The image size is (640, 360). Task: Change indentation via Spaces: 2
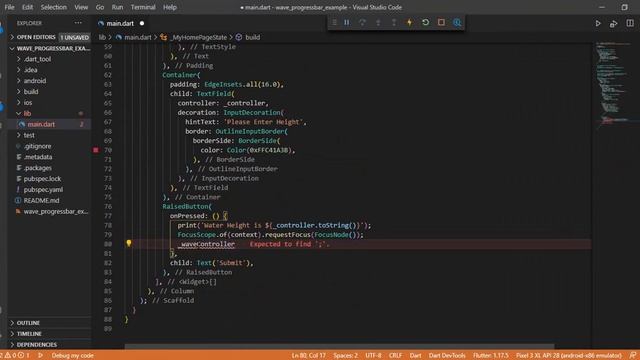pos(345,356)
